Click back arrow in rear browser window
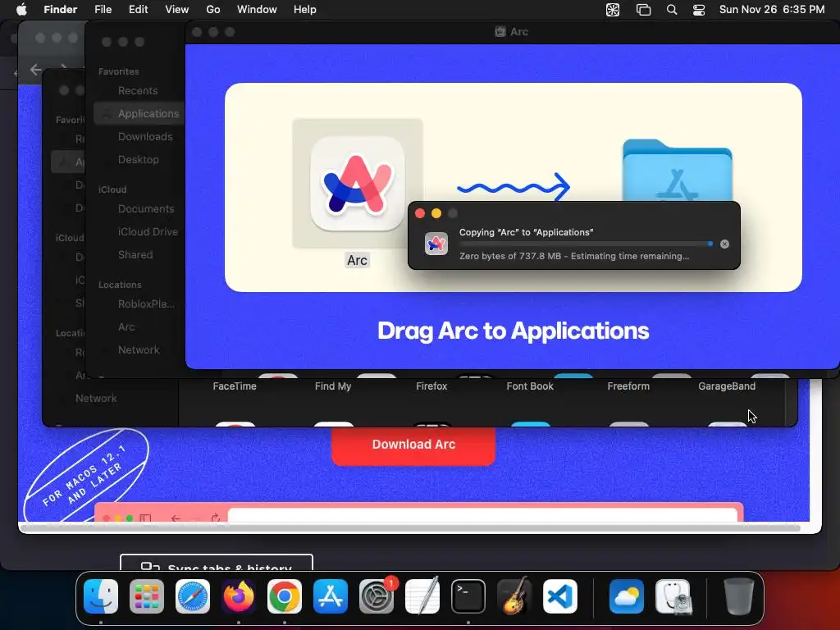This screenshot has height=630, width=840. click(x=36, y=70)
